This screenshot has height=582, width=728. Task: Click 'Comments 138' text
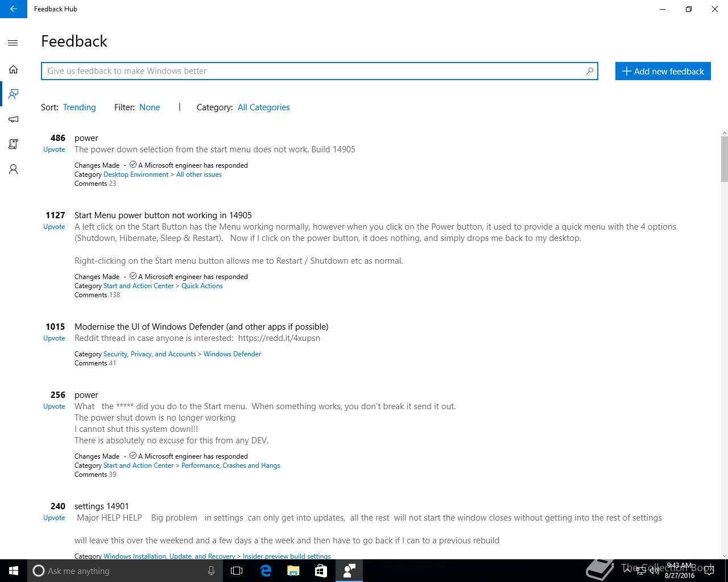coord(97,295)
